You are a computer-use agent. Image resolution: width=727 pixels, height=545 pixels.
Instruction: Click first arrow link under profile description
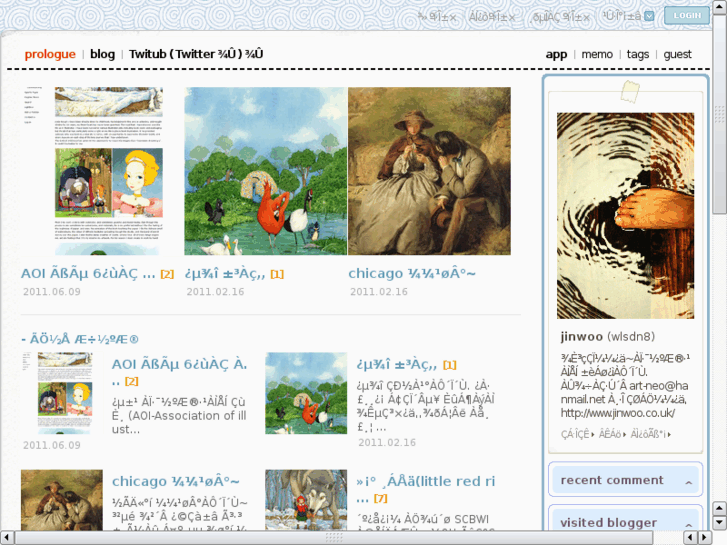tap(577, 435)
